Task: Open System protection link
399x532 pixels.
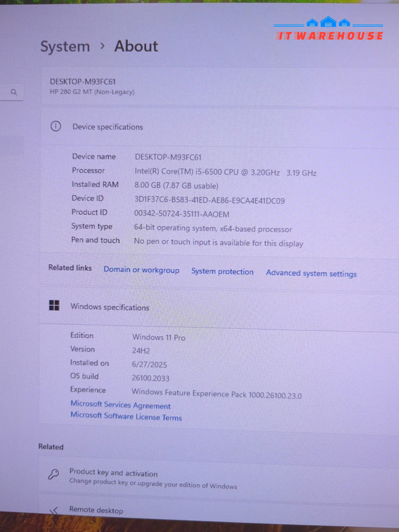Action: click(x=222, y=271)
